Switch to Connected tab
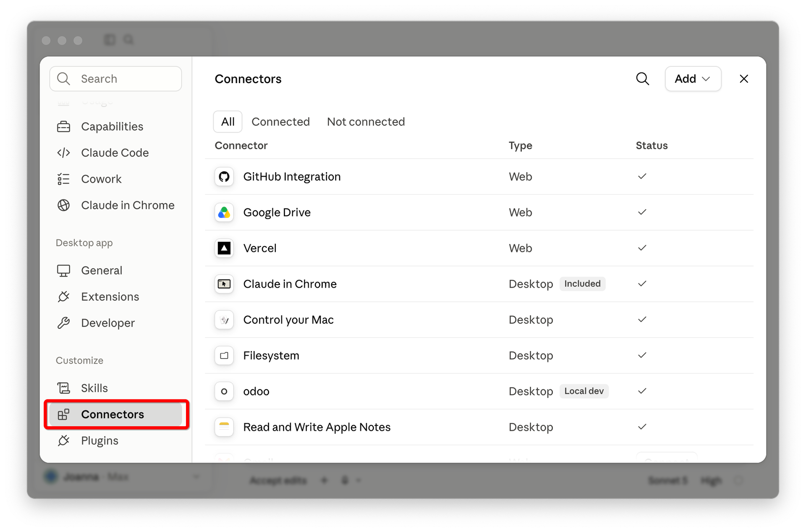This screenshot has height=532, width=806. (280, 122)
